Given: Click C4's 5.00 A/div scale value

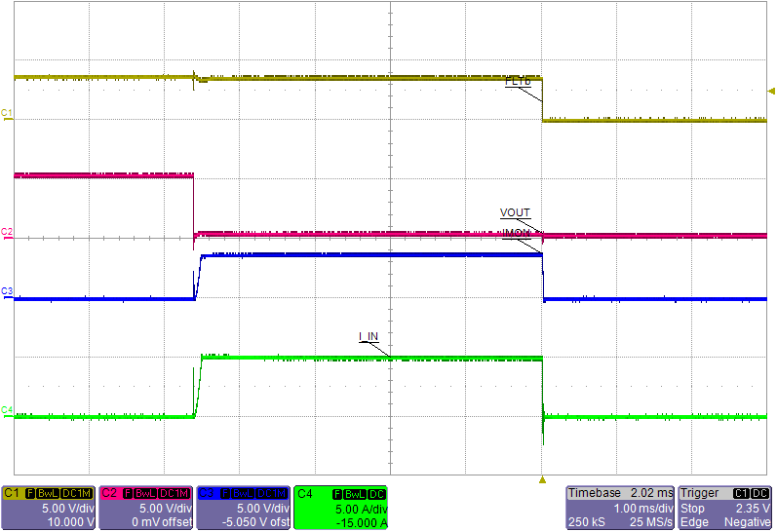Looking at the screenshot, I should 361,510.
